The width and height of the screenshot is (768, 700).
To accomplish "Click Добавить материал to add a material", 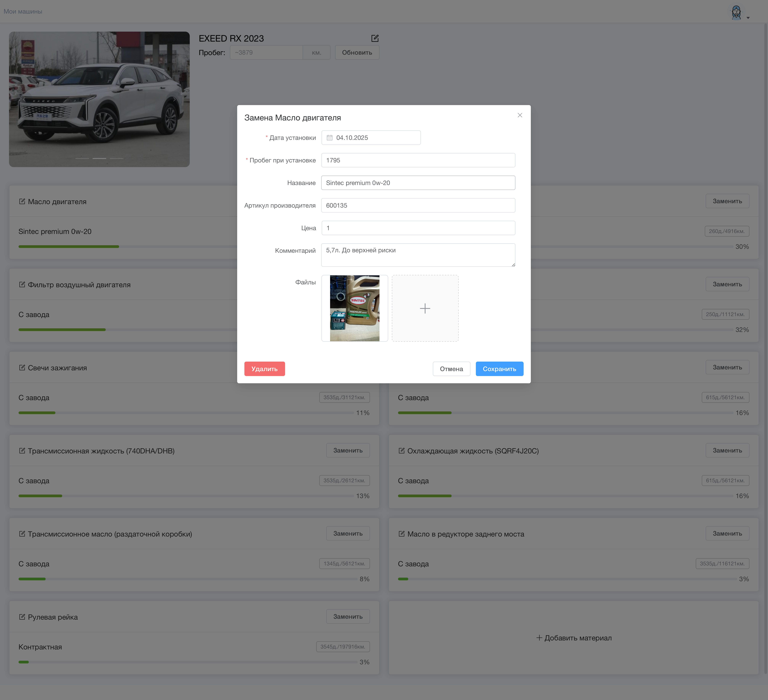I will (574, 638).
